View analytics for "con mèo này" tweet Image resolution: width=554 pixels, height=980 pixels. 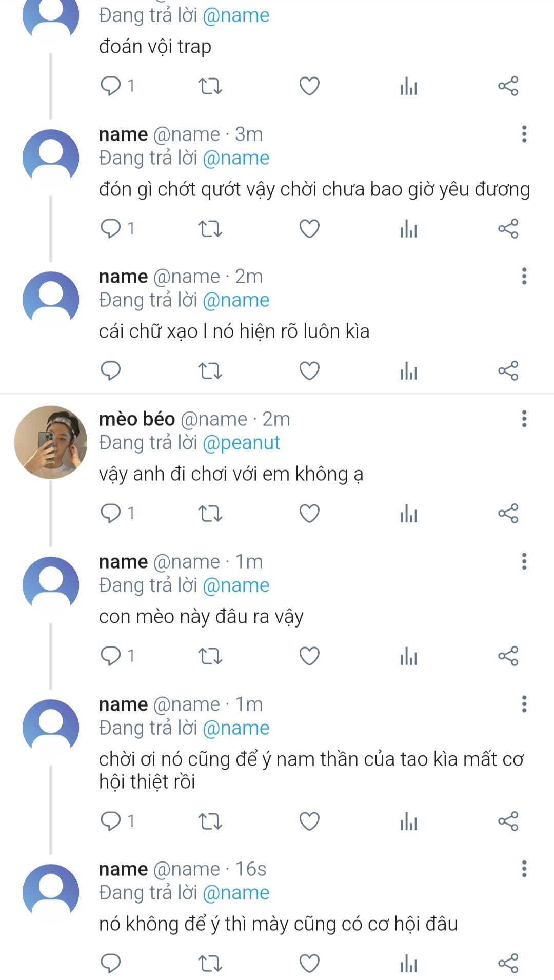[x=408, y=656]
